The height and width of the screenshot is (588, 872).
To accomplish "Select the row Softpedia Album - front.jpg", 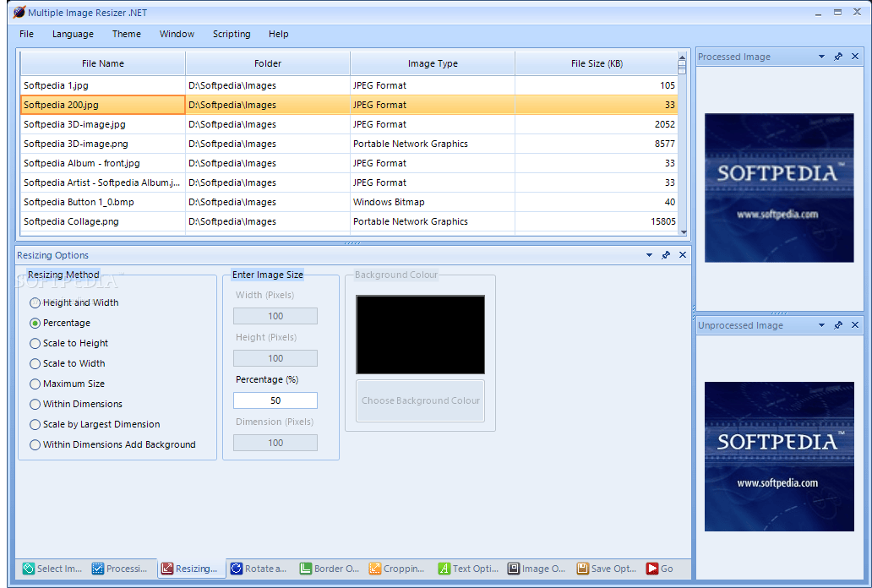I will [x=349, y=163].
